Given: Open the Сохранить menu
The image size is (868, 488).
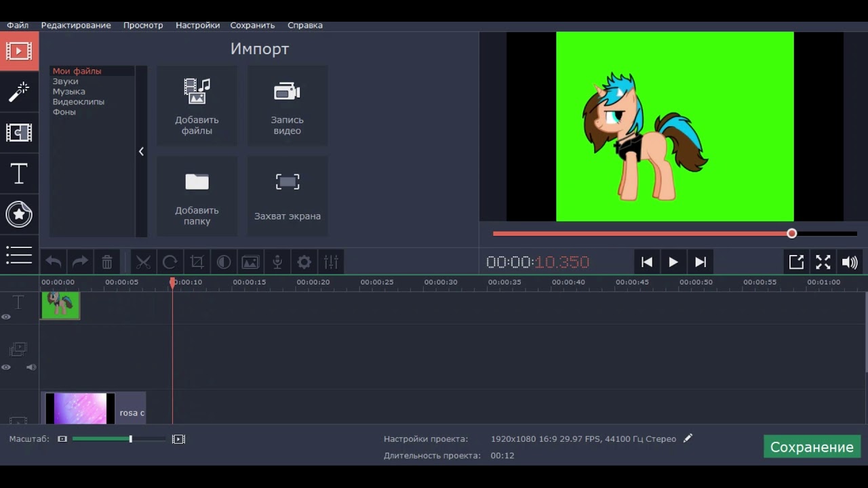Looking at the screenshot, I should tap(252, 25).
